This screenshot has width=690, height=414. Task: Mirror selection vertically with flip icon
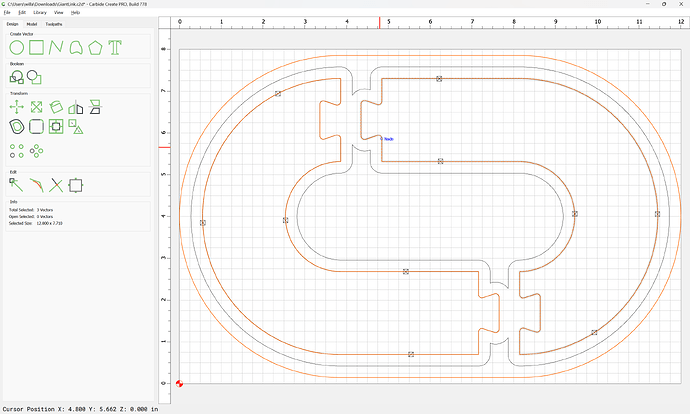[x=95, y=107]
